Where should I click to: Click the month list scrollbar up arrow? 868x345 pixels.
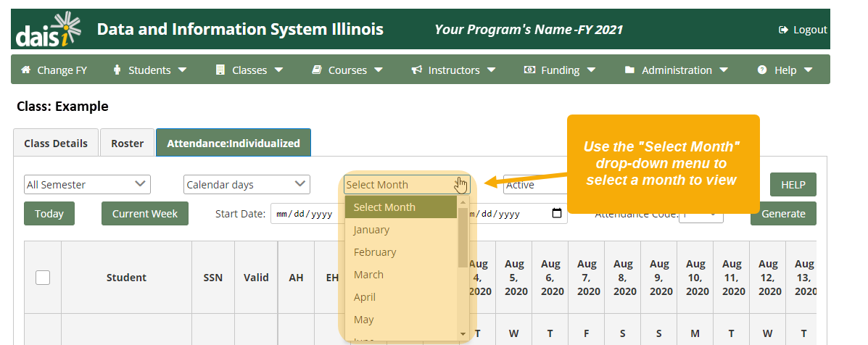463,201
